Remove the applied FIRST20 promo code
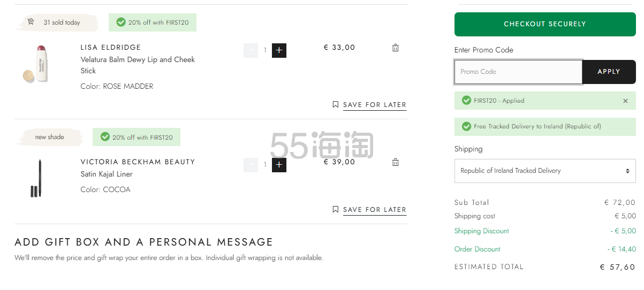 (x=625, y=101)
